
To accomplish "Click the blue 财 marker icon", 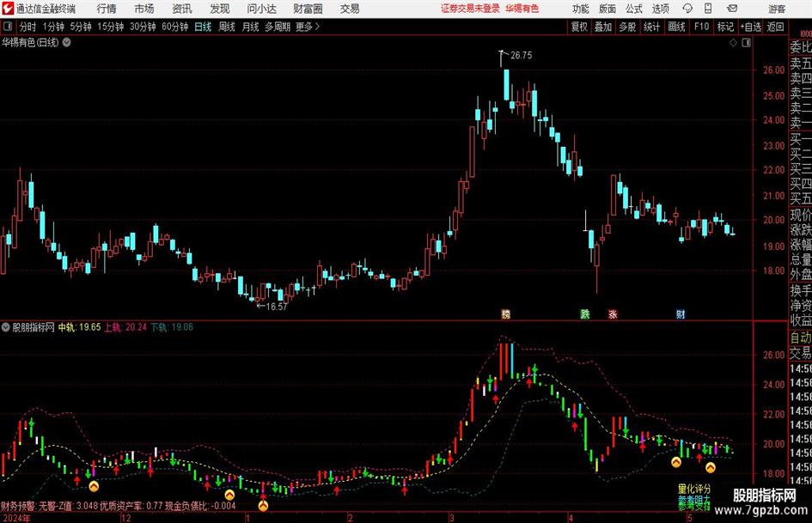I will [x=681, y=313].
